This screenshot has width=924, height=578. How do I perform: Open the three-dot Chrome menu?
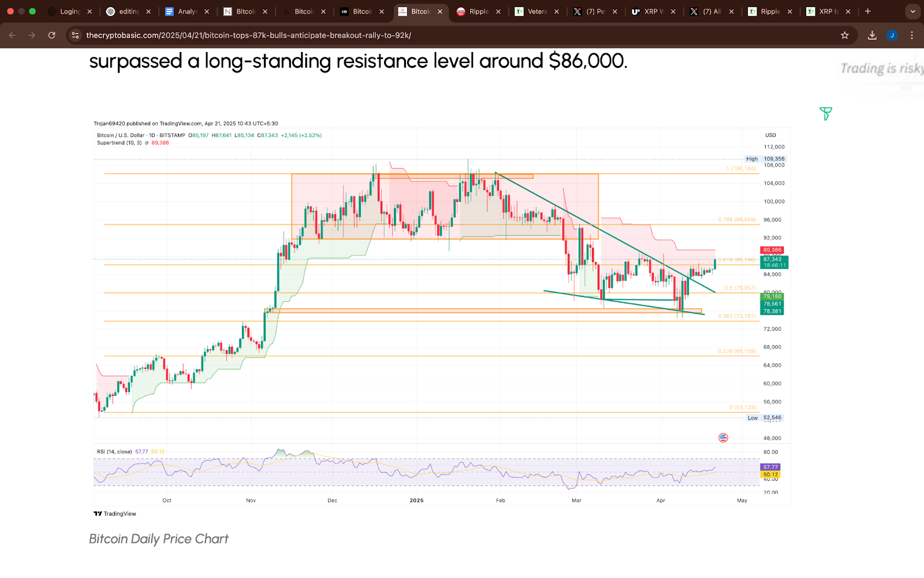[912, 35]
